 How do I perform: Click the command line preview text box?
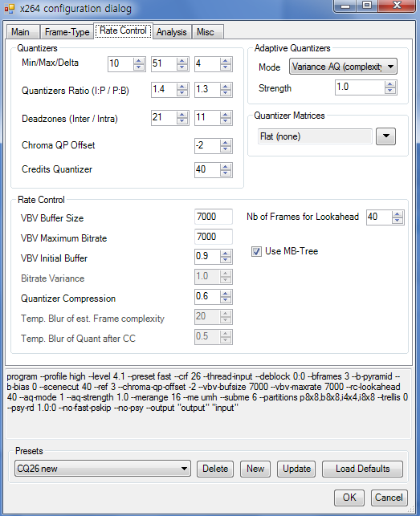(209, 404)
